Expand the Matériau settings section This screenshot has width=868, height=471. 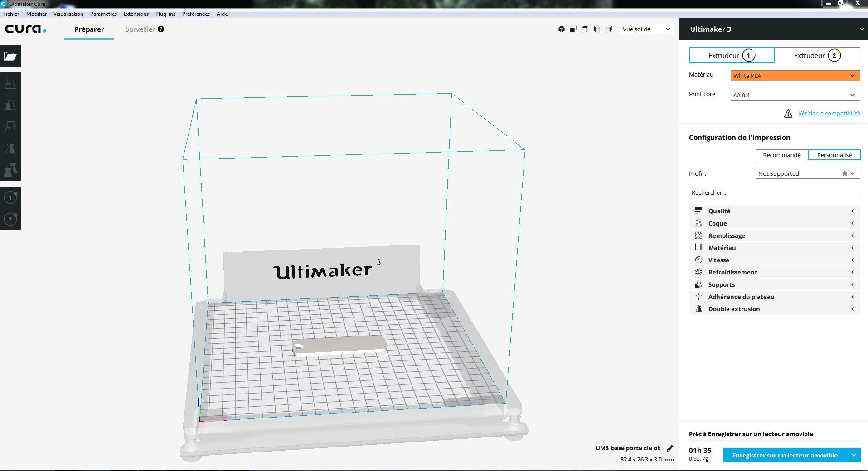[774, 248]
